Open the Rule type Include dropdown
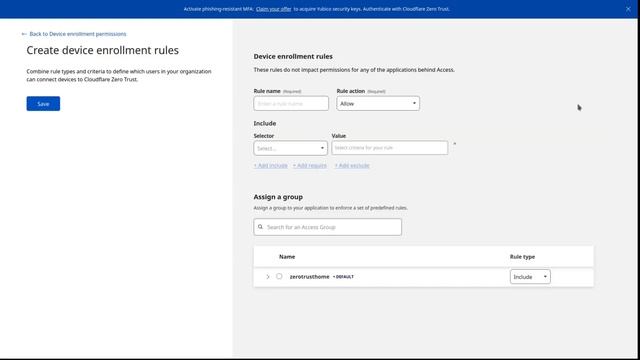This screenshot has height=360, width=640. 530,277
